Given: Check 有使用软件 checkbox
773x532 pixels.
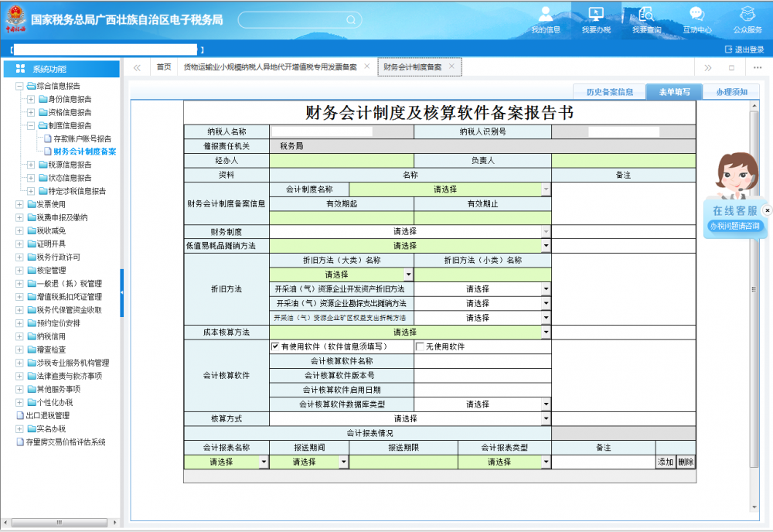Looking at the screenshot, I should tap(275, 347).
